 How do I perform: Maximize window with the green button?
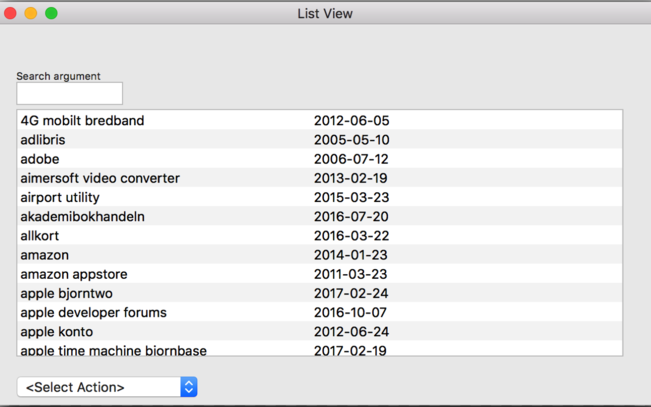tap(51, 13)
